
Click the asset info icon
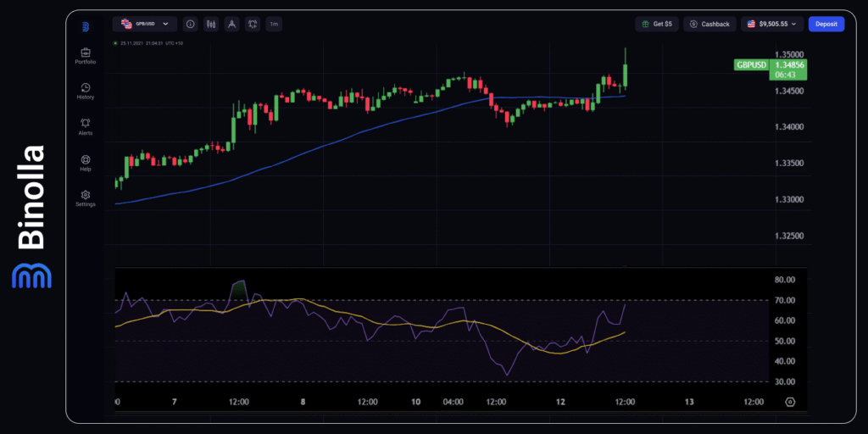point(190,25)
